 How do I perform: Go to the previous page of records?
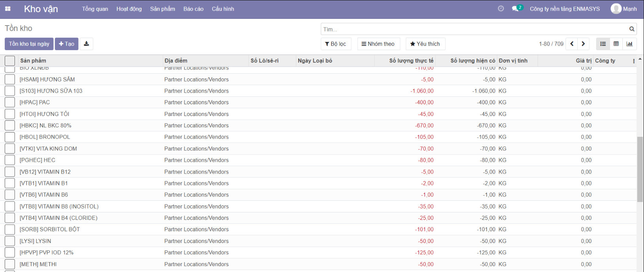pyautogui.click(x=572, y=44)
